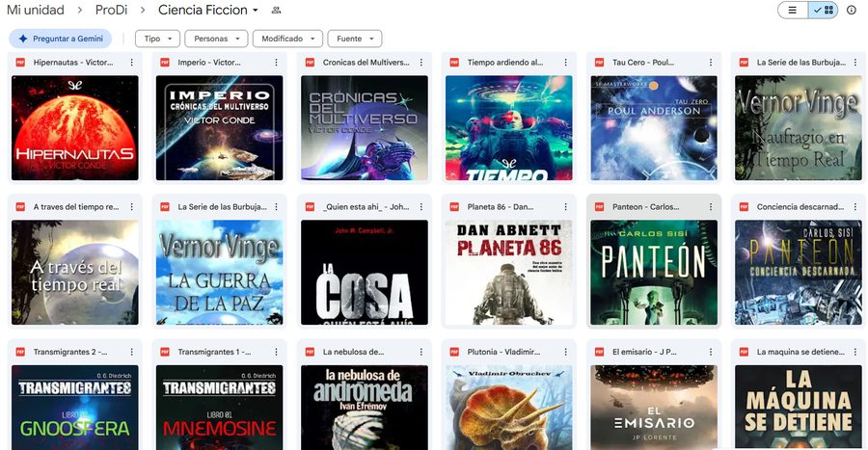
Task: Click Preguntar a Gemini button
Action: click(61, 39)
